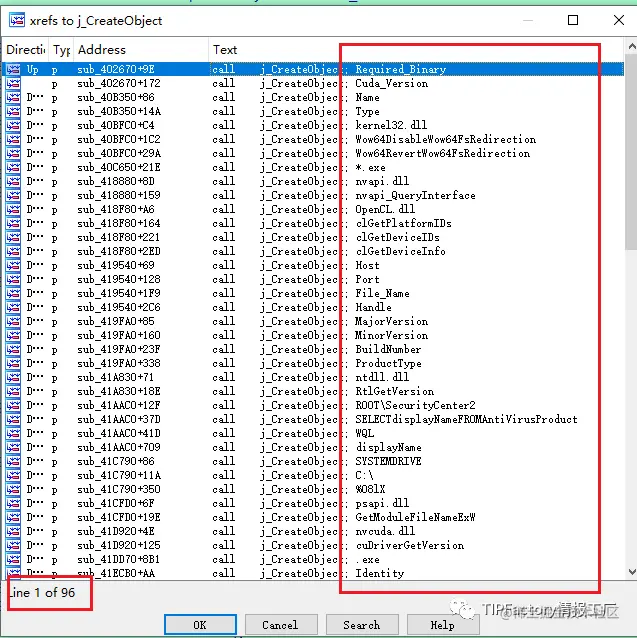This screenshot has height=638, width=637.
Task: Select the address sub_41C790+86
Action: coord(116,461)
